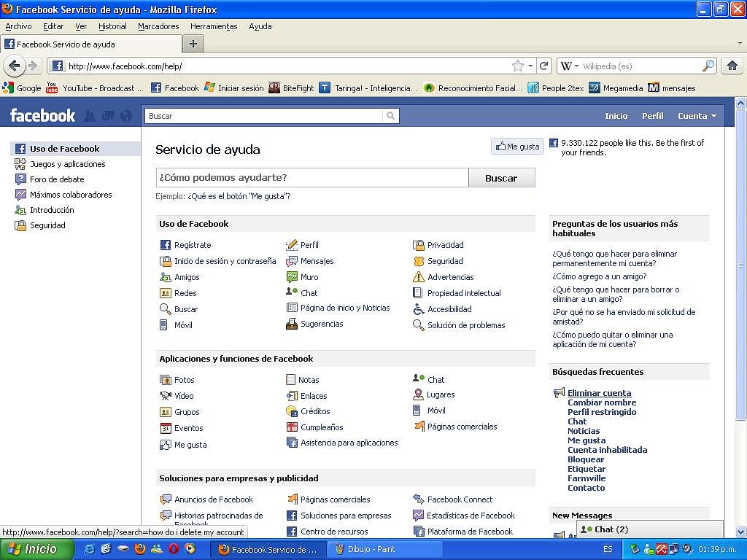Image resolution: width=747 pixels, height=560 pixels.
Task: Open the People 2tex bookmark
Action: 555,87
